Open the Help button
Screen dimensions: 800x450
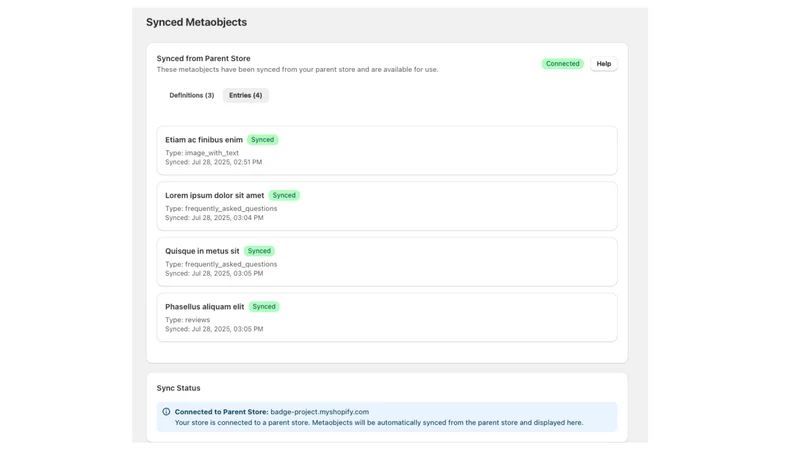pos(604,64)
